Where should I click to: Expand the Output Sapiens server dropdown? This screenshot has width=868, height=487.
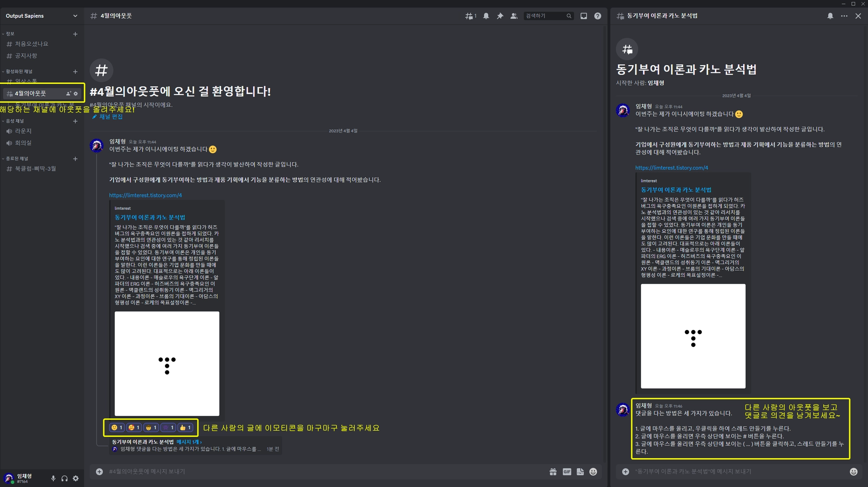(75, 16)
